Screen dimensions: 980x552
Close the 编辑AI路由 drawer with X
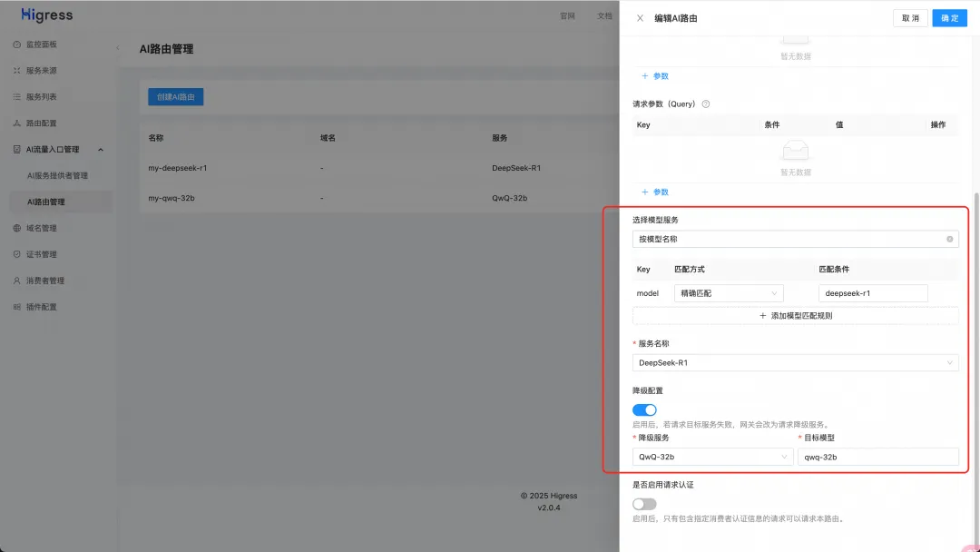[640, 18]
